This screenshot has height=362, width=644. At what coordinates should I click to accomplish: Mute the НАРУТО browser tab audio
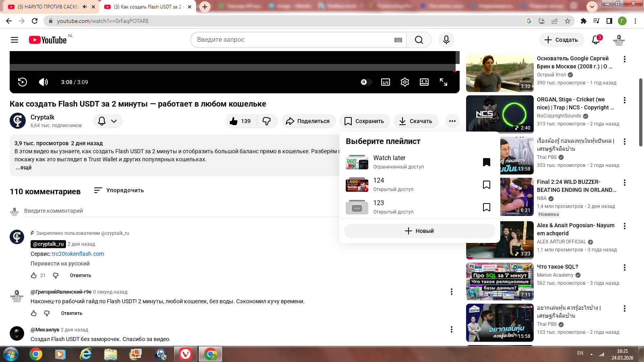pyautogui.click(x=85, y=7)
